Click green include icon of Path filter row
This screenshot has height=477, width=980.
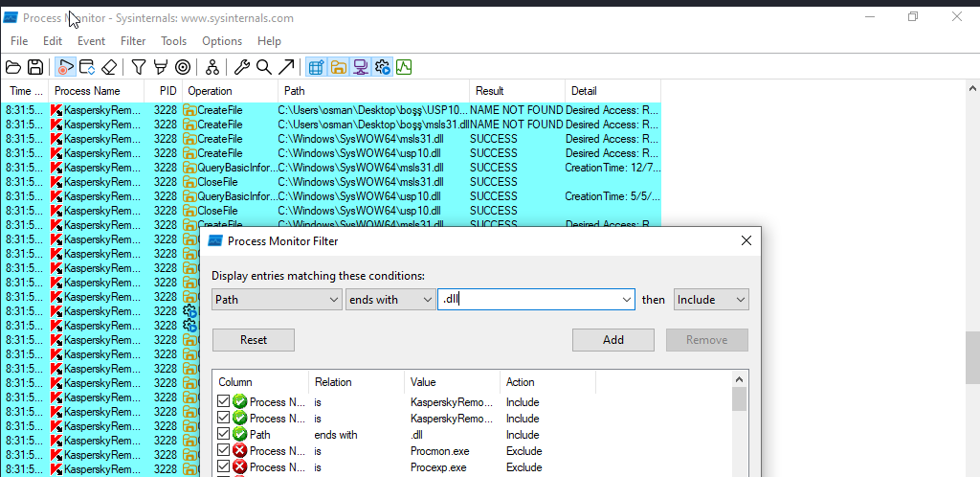point(240,435)
